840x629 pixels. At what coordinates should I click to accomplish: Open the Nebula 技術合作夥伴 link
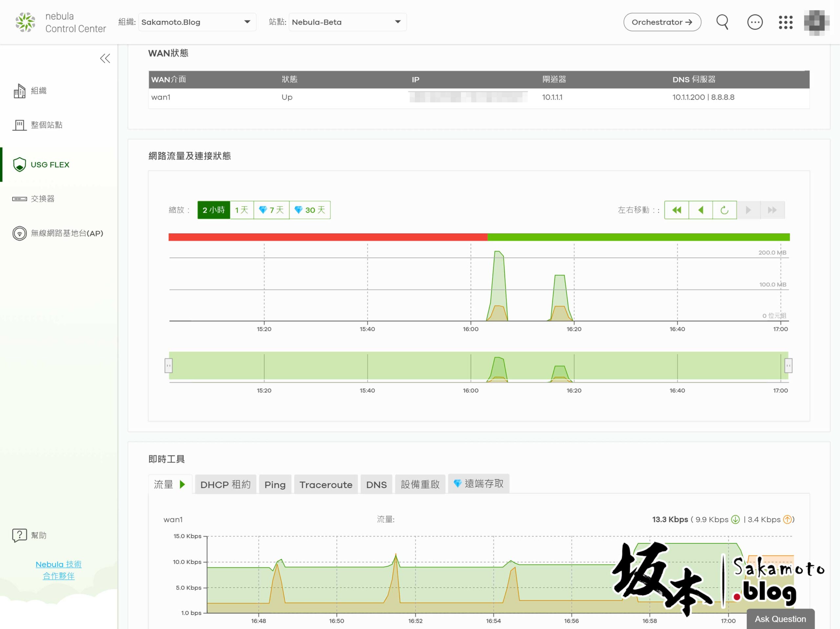tap(58, 570)
